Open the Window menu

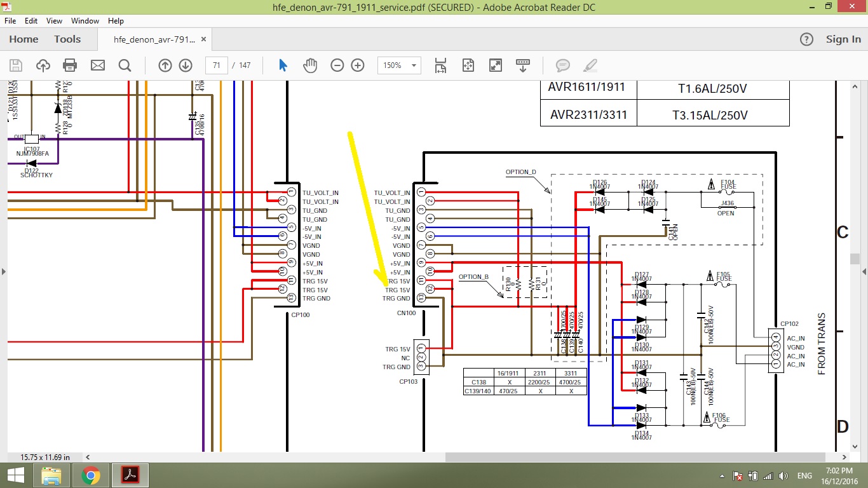coord(85,21)
